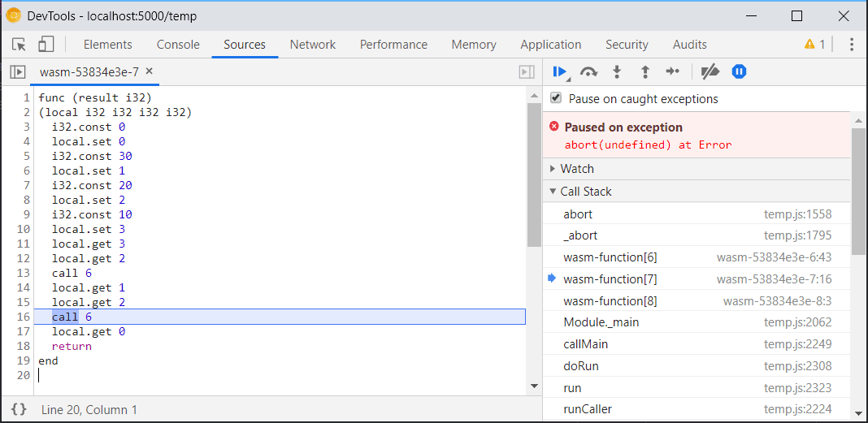Show the file navigator pane
The height and width of the screenshot is (423, 868).
pos(18,72)
